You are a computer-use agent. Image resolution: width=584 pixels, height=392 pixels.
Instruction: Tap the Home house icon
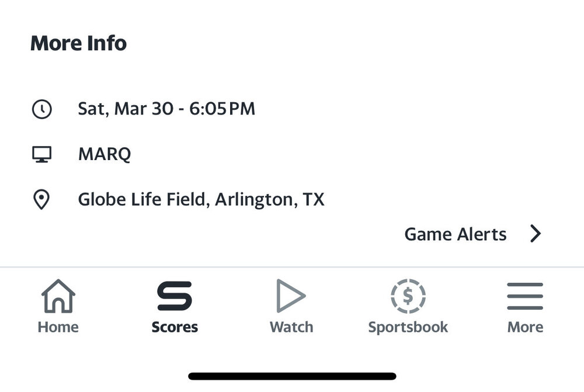58,296
